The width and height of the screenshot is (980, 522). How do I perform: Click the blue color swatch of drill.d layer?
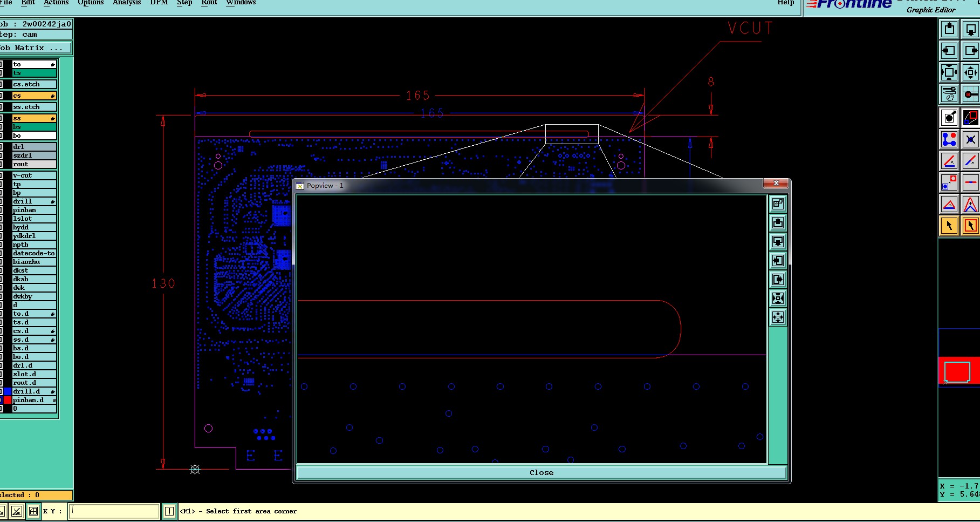[8, 391]
